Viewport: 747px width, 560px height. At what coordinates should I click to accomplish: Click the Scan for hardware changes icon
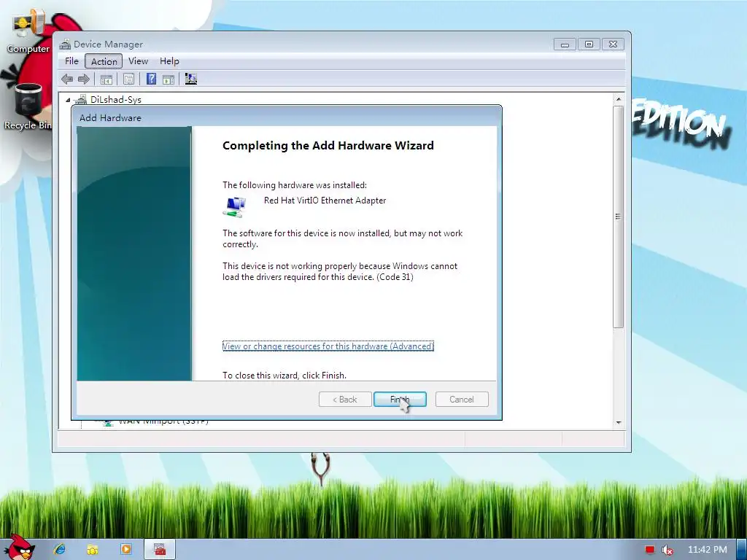click(191, 79)
